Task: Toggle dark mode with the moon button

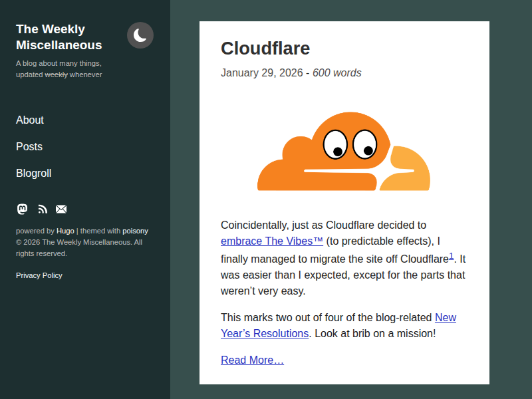Action: [140, 35]
